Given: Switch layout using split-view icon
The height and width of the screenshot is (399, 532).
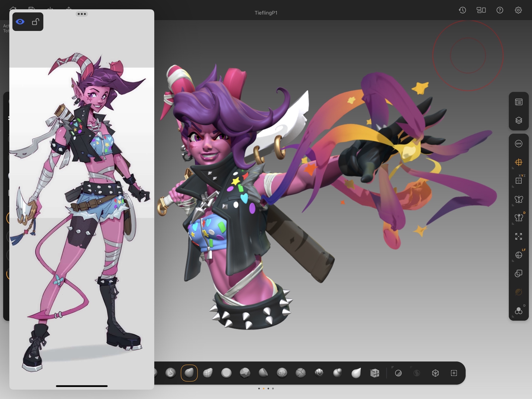Looking at the screenshot, I should click(x=481, y=10).
